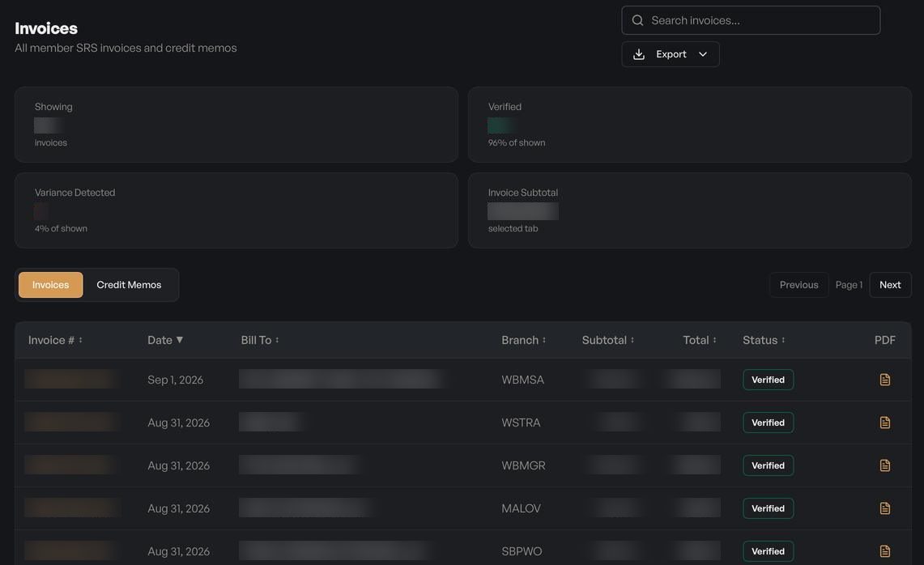Click Verified badge in the WBMSA row
Viewport: 924px width, 565px height.
coord(768,380)
